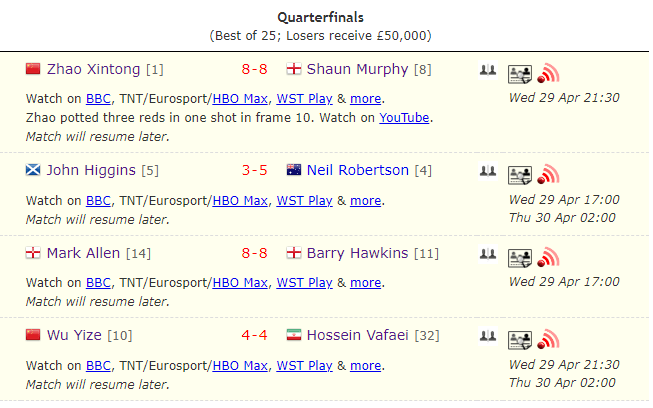Open Shaun Murphy player page
Image resolution: width=653 pixels, height=408 pixels.
pyautogui.click(x=357, y=69)
